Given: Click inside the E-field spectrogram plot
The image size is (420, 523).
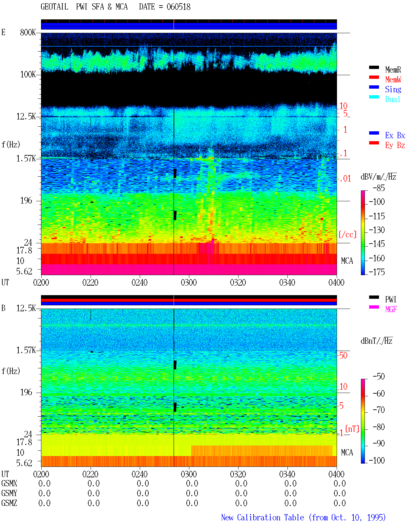Looking at the screenshot, I should tap(189, 154).
